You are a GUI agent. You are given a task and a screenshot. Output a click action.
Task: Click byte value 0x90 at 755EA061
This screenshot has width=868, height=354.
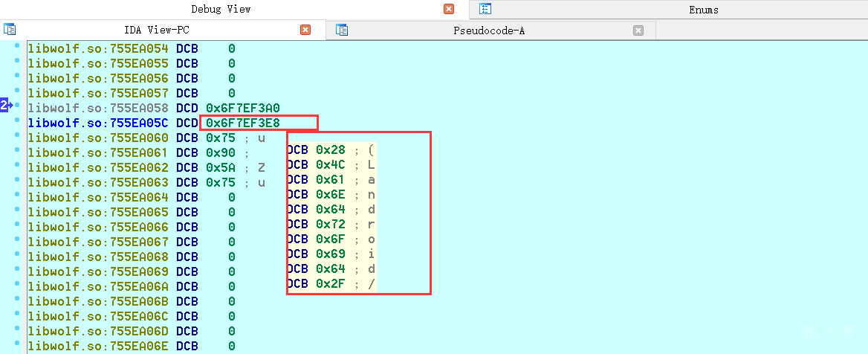220,153
